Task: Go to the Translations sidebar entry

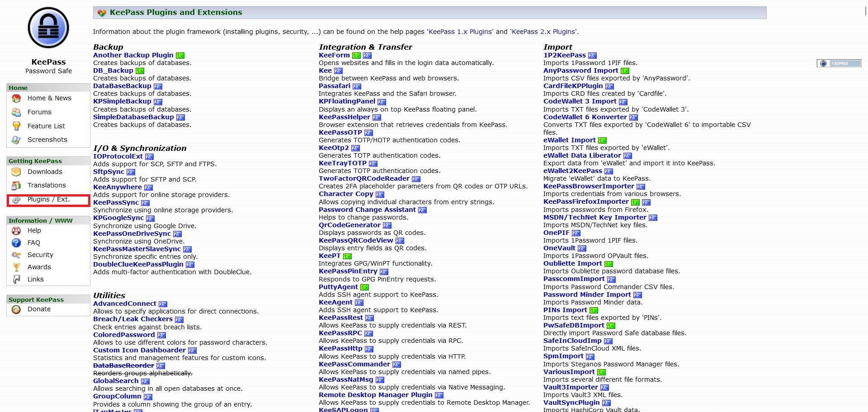Action: click(47, 185)
